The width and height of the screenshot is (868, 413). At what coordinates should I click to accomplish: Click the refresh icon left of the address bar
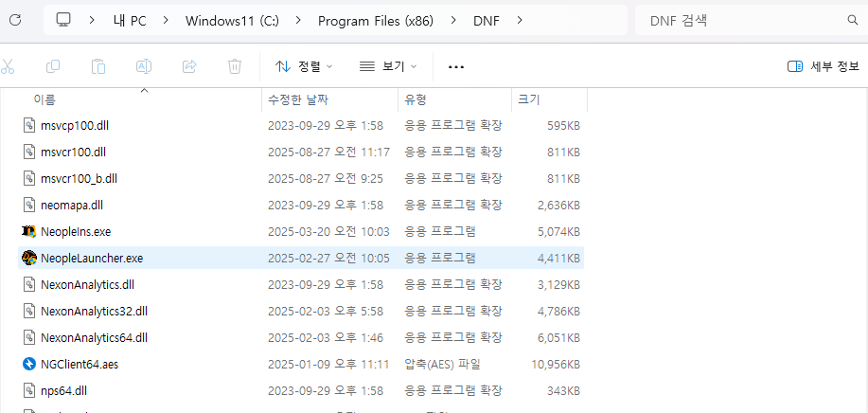pos(15,21)
